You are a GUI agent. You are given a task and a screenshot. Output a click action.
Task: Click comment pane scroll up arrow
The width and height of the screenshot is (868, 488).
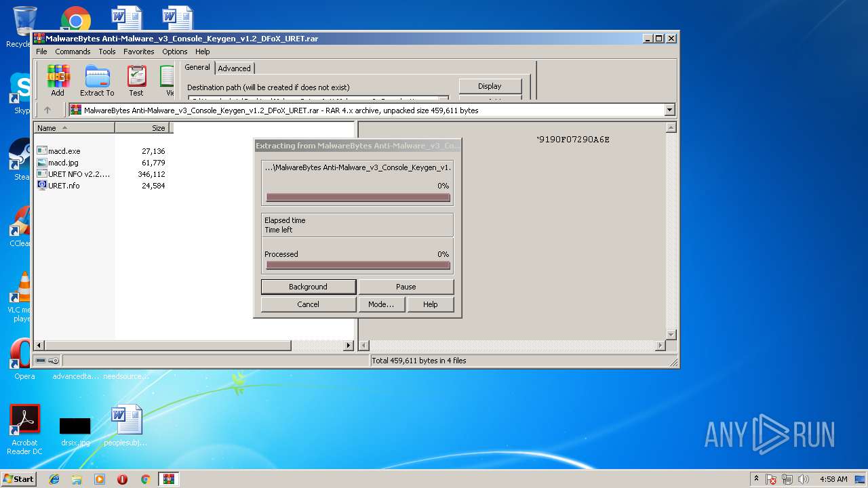click(671, 127)
